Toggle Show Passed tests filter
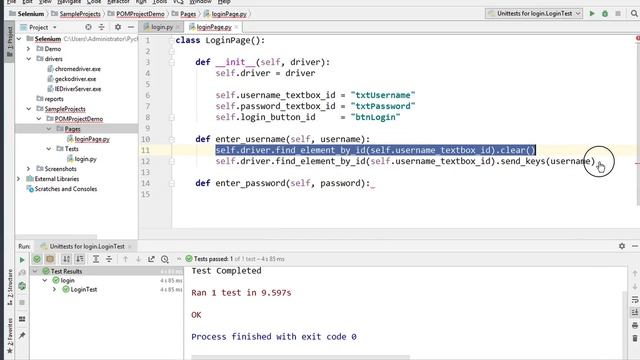This screenshot has width=640, height=360. [37, 259]
